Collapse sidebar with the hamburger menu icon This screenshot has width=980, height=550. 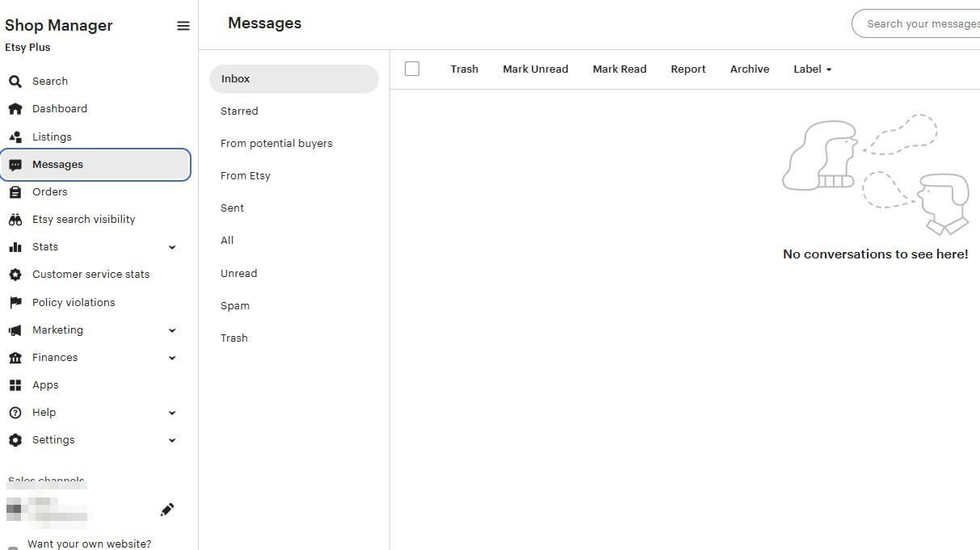pos(183,26)
